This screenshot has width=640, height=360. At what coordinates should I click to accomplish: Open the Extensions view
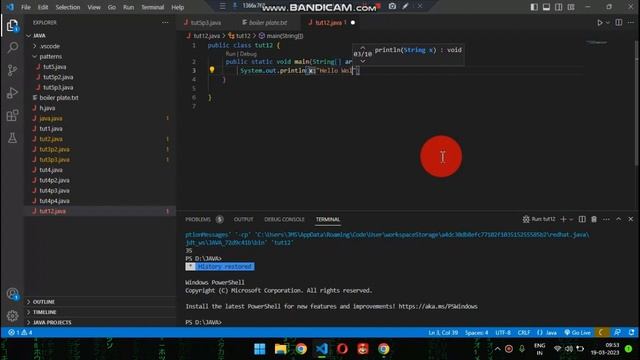point(12,115)
